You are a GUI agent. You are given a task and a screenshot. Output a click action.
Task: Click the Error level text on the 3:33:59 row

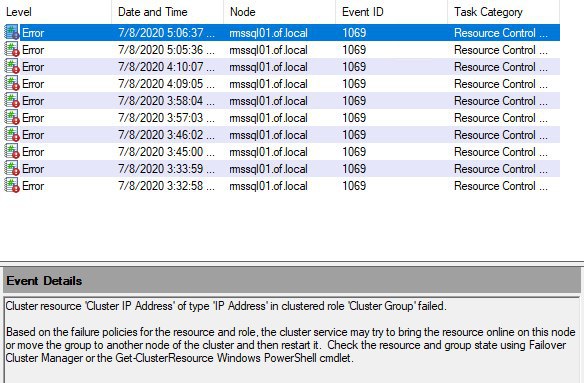[x=33, y=169]
